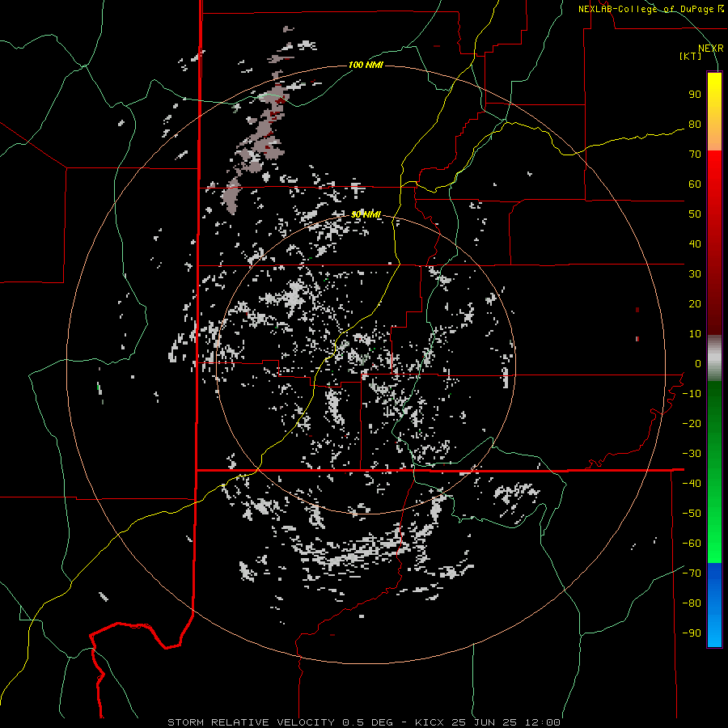Click the 50 value on velocity scale

[695, 214]
